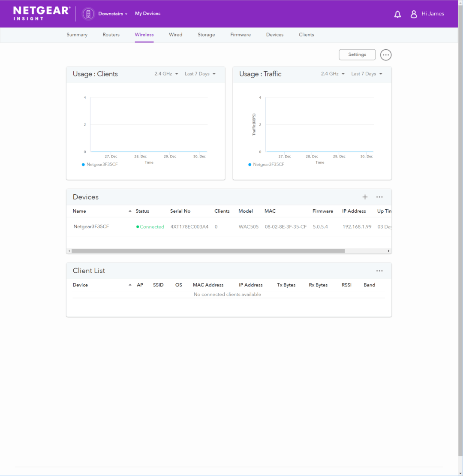Click the NETGEAR Insight logo
Image resolution: width=463 pixels, height=476 pixels.
coord(41,13)
